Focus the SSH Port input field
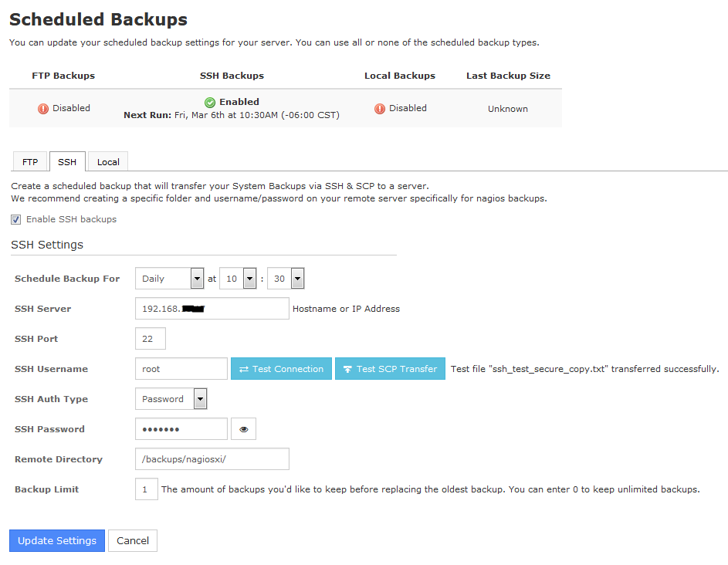Viewport: 728px width, 565px height. click(150, 339)
